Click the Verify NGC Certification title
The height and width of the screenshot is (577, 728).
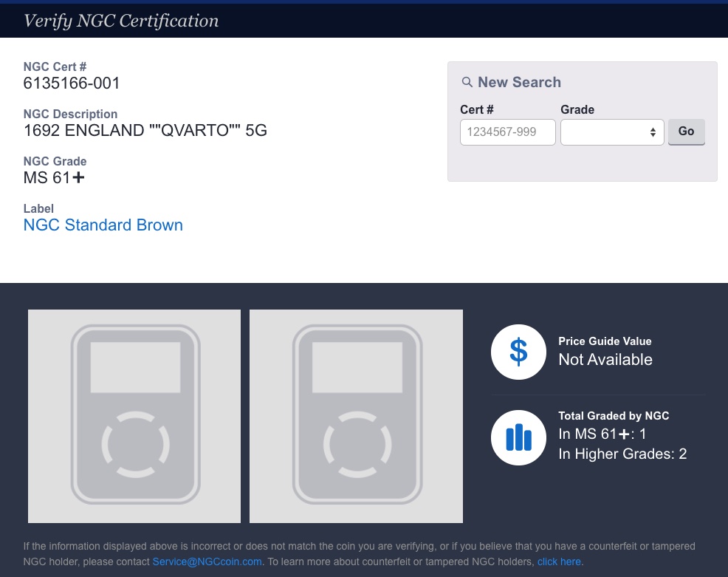pyautogui.click(x=121, y=21)
